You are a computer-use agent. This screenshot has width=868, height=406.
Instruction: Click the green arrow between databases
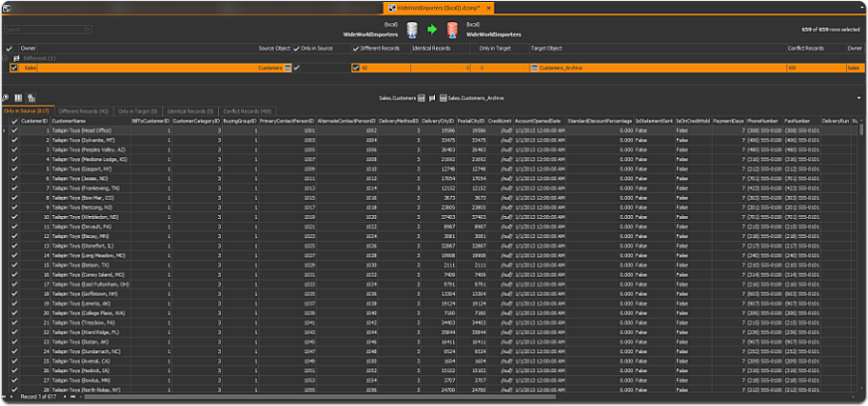tap(432, 30)
